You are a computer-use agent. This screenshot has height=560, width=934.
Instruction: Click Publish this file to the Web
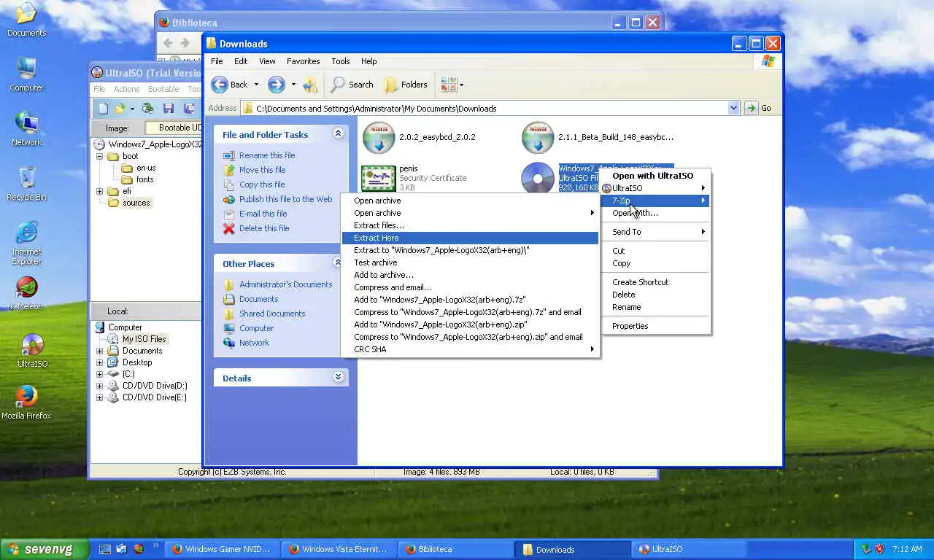285,199
